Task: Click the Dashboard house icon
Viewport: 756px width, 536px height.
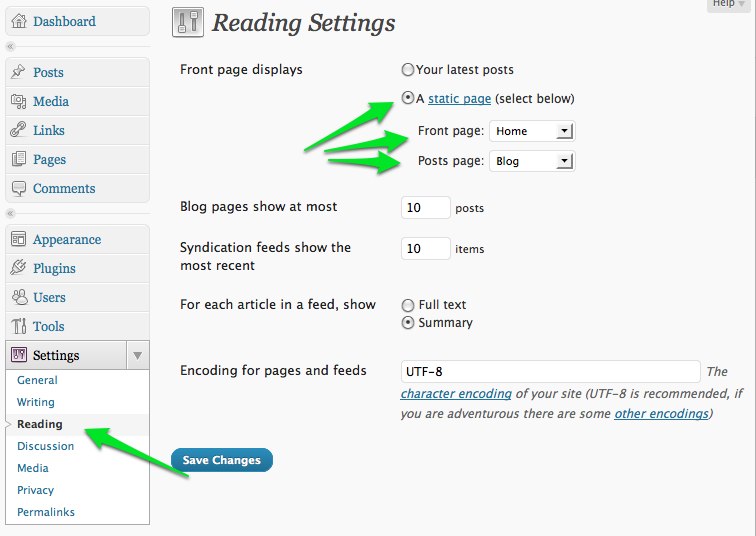Action: tap(18, 21)
